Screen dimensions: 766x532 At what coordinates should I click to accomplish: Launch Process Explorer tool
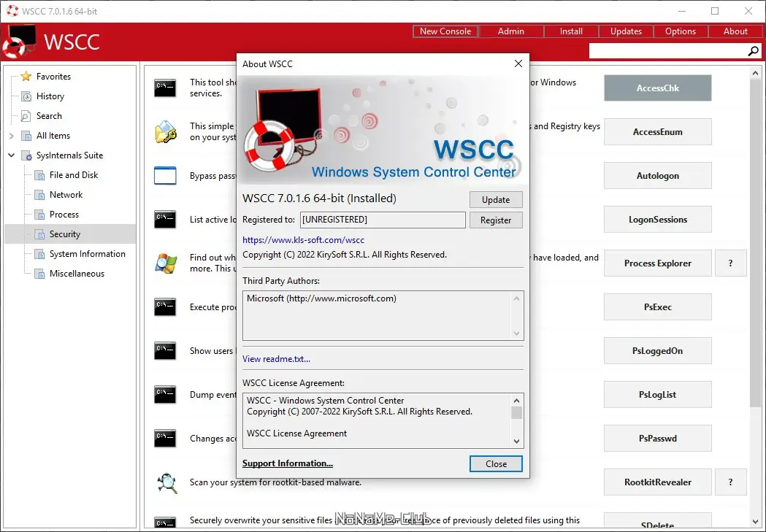click(x=657, y=263)
